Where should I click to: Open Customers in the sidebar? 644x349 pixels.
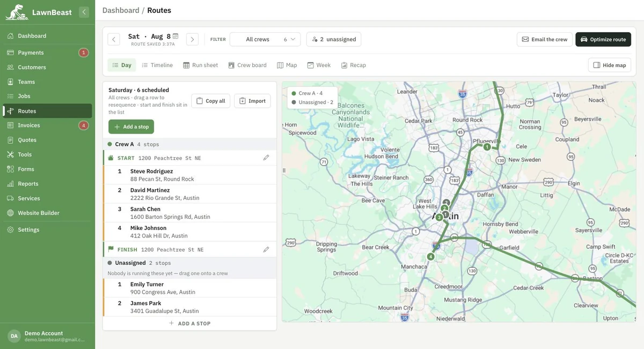click(47, 67)
